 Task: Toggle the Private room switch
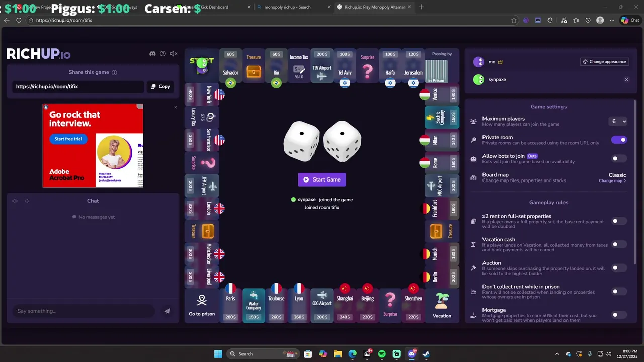(619, 140)
